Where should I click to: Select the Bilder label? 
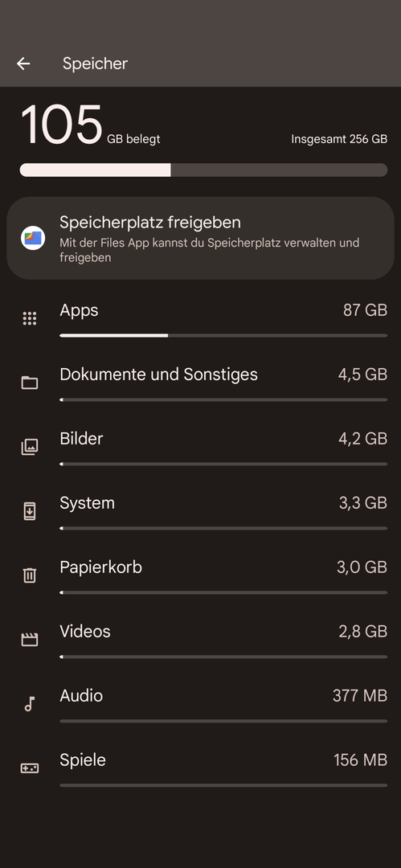(81, 439)
